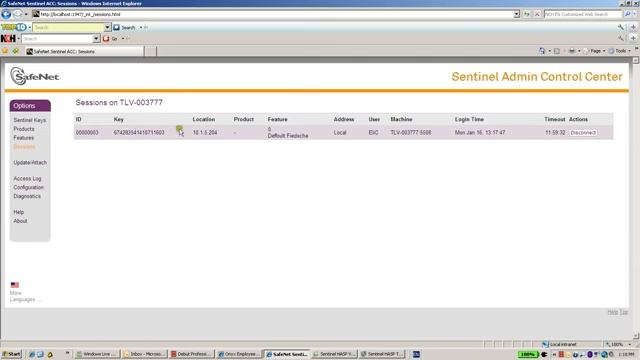The height and width of the screenshot is (360, 640).
Task: Go forward with the browser Forward arrow
Action: point(17,14)
